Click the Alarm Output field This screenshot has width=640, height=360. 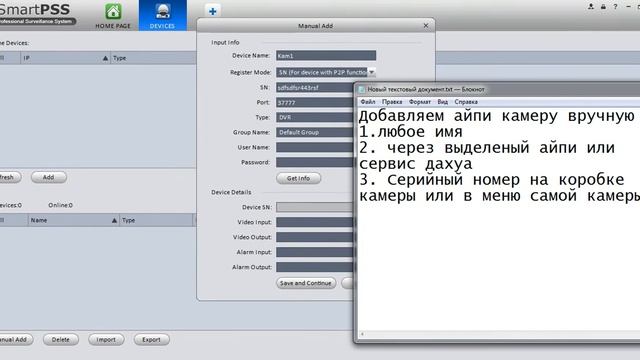coord(315,267)
